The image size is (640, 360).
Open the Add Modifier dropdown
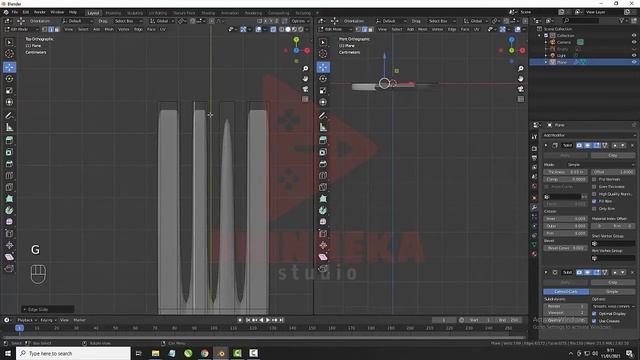click(589, 135)
